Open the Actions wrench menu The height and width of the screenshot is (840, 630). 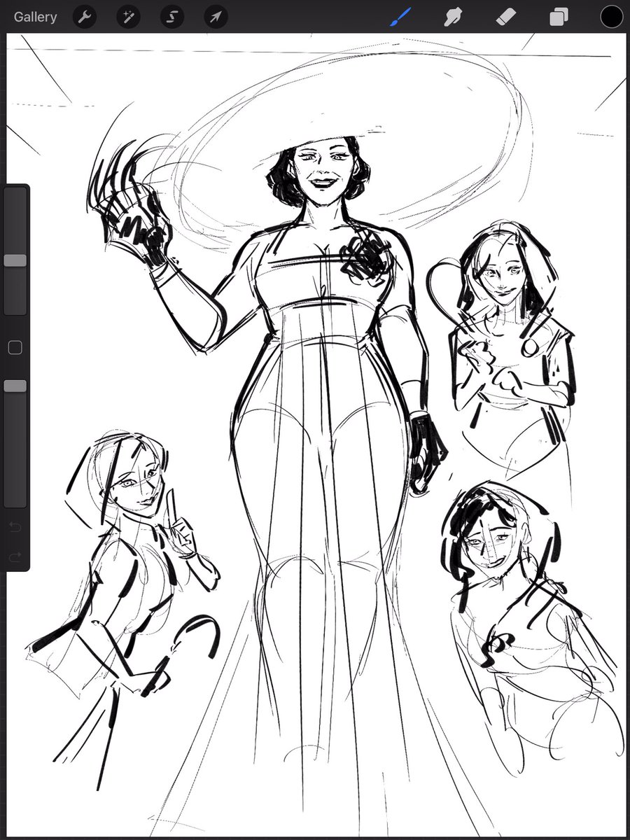[x=85, y=17]
